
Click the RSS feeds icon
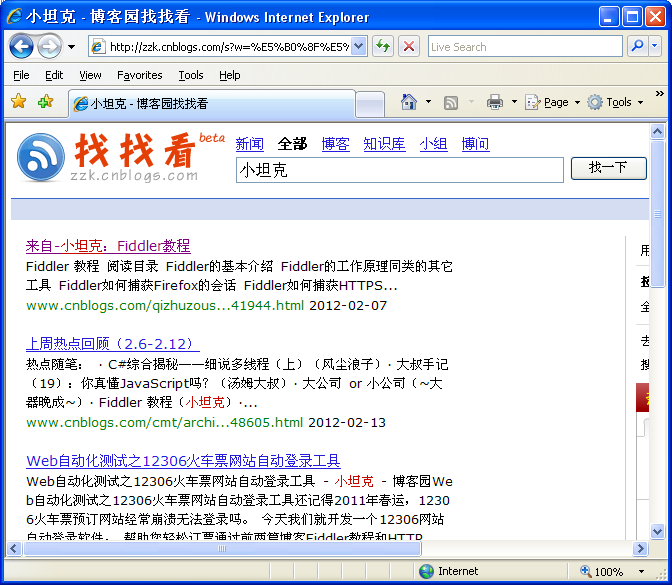[451, 103]
